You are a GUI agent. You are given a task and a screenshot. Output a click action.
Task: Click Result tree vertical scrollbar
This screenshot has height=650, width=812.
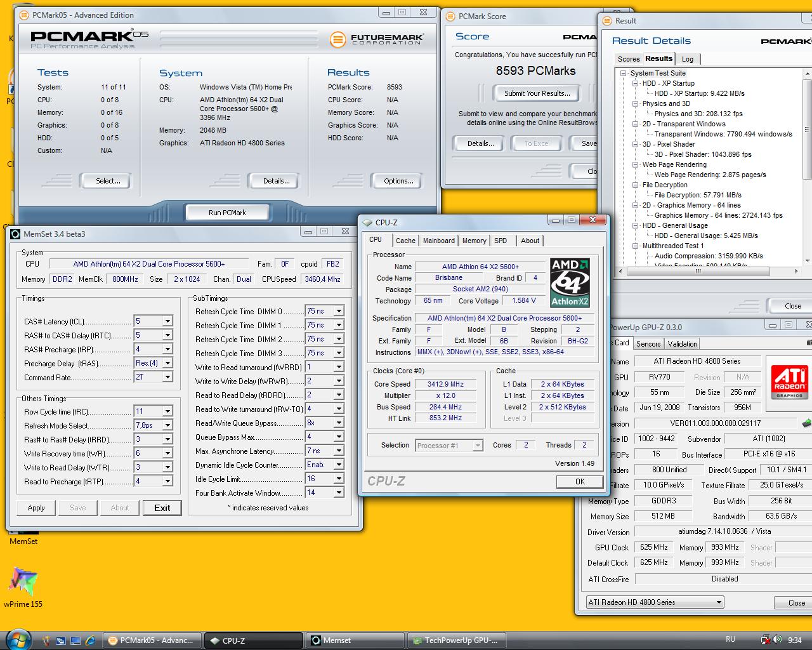coord(807,167)
